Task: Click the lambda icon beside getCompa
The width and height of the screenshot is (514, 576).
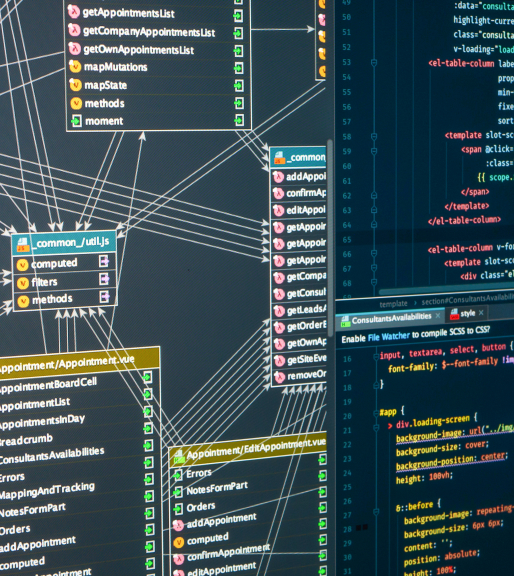Action: pos(279,277)
